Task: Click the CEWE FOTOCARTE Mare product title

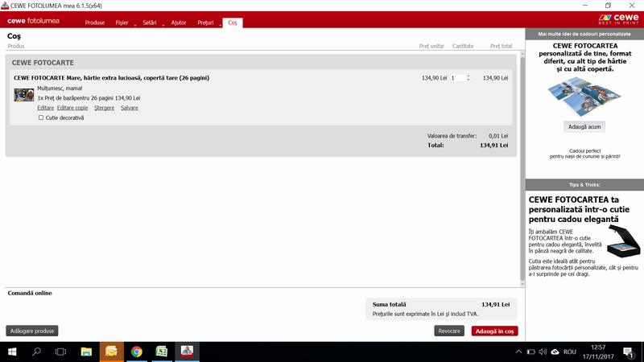Action: pos(111,77)
